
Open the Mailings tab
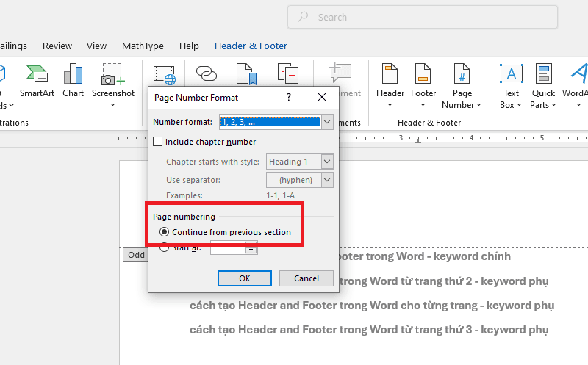pyautogui.click(x=13, y=46)
